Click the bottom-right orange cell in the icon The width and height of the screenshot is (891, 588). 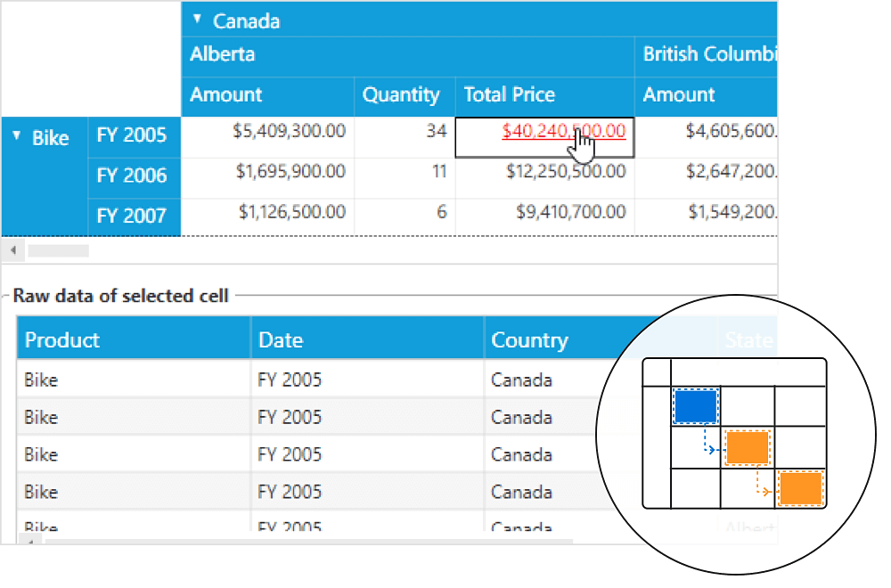(800, 488)
